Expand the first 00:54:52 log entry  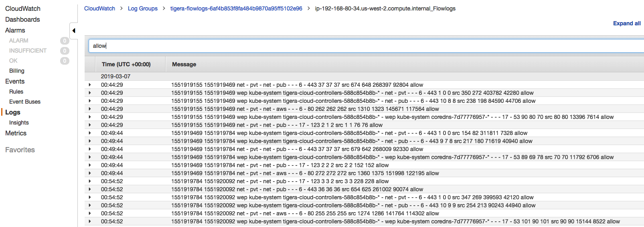(x=90, y=181)
